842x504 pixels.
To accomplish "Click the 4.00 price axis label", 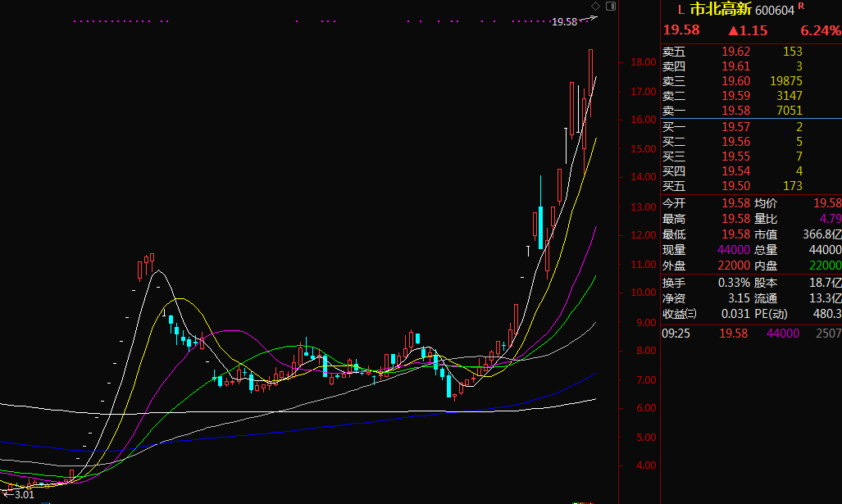I will click(x=646, y=465).
